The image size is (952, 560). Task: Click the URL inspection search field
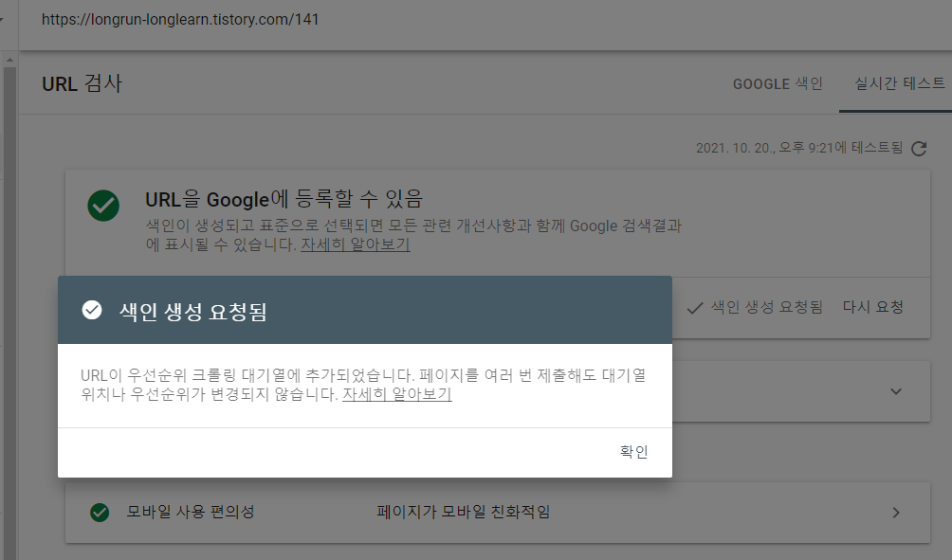[x=485, y=19]
